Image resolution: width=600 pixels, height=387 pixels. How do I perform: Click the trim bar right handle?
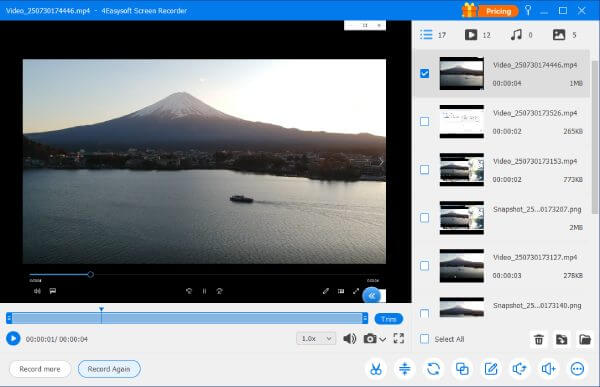pyautogui.click(x=365, y=318)
